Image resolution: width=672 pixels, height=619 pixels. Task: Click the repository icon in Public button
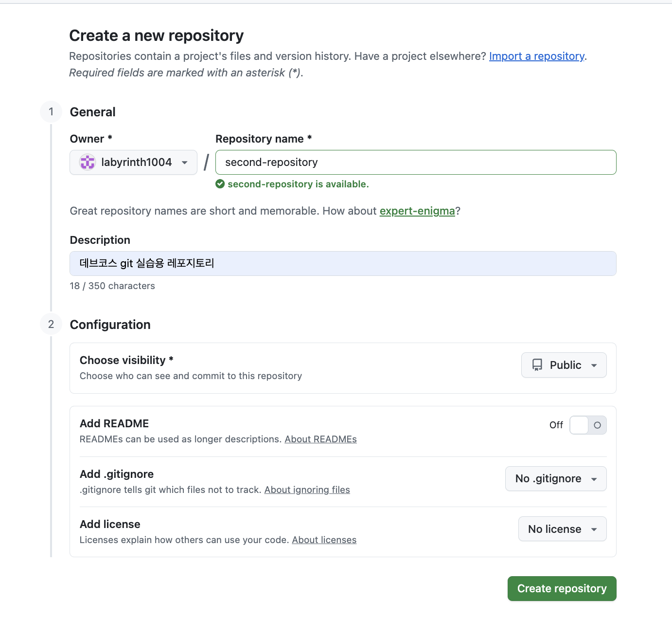[537, 365]
